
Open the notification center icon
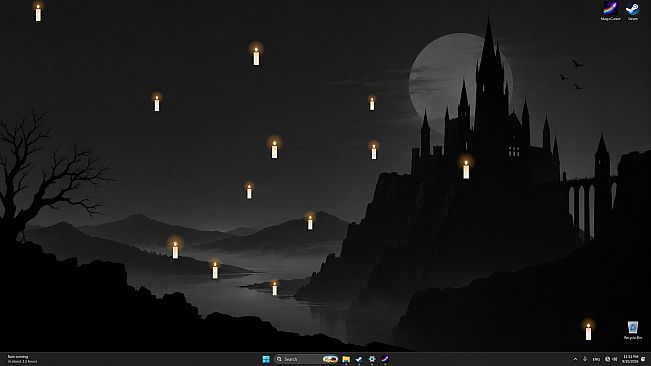[643, 359]
